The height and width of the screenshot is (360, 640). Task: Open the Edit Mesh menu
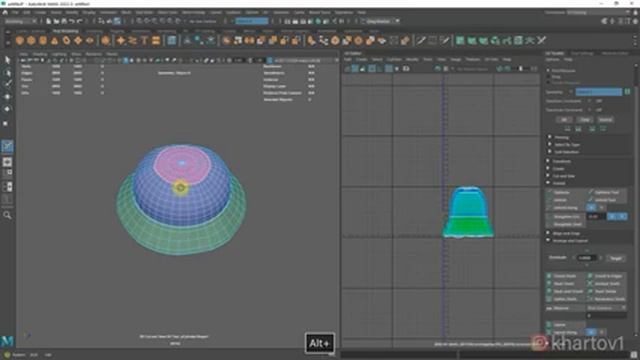pos(144,12)
